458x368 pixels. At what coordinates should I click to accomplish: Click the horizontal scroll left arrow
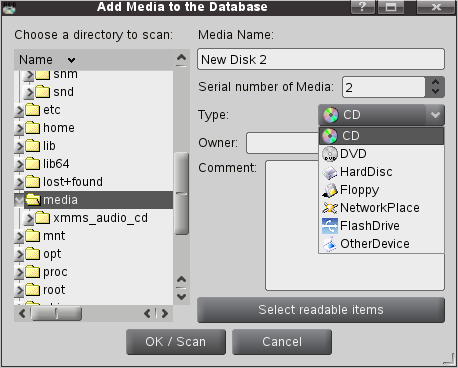(22, 314)
